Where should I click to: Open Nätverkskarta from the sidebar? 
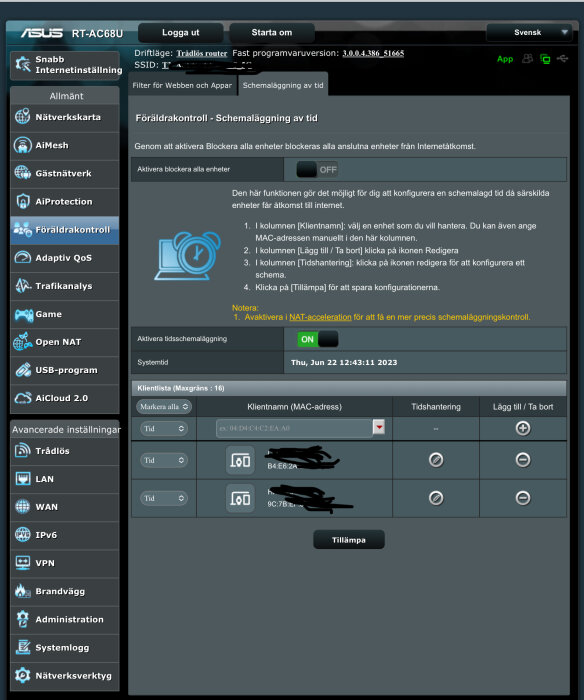coord(65,117)
